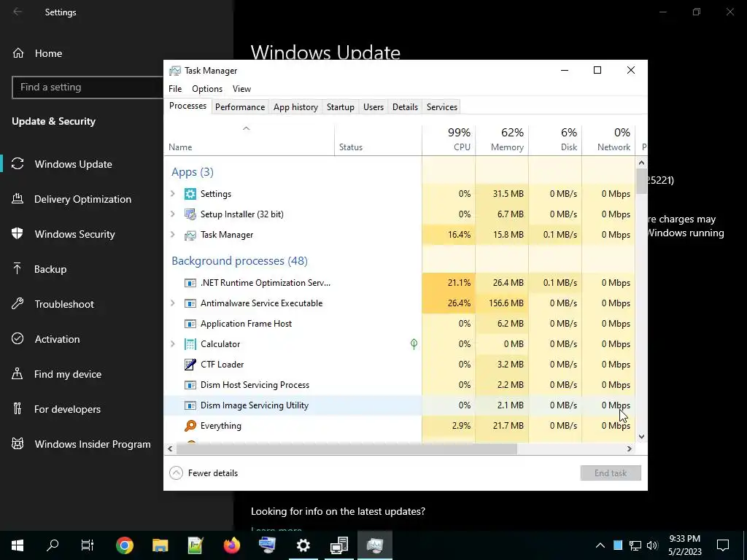Viewport: 747px width, 560px height.
Task: Click the For developers icon
Action: pyautogui.click(x=18, y=408)
